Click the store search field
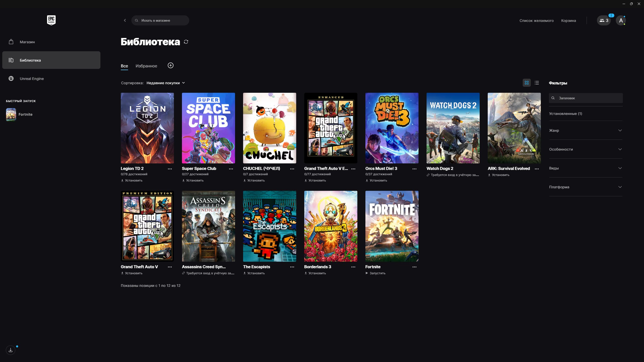The height and width of the screenshot is (362, 644). click(160, 20)
